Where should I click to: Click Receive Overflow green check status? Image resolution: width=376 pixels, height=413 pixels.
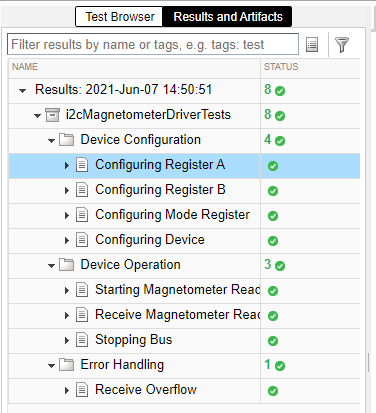click(273, 391)
